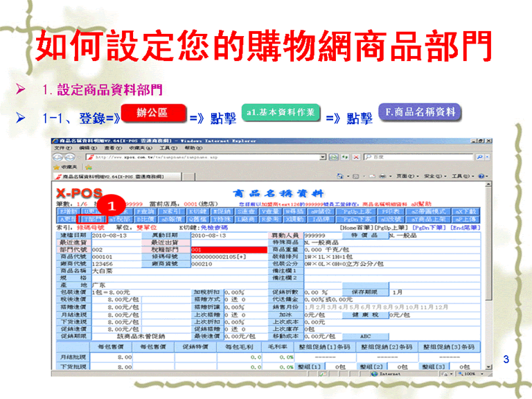This screenshot has height=399, width=532.
Task: Open the search provider dropdown arrow
Action: pos(488,157)
